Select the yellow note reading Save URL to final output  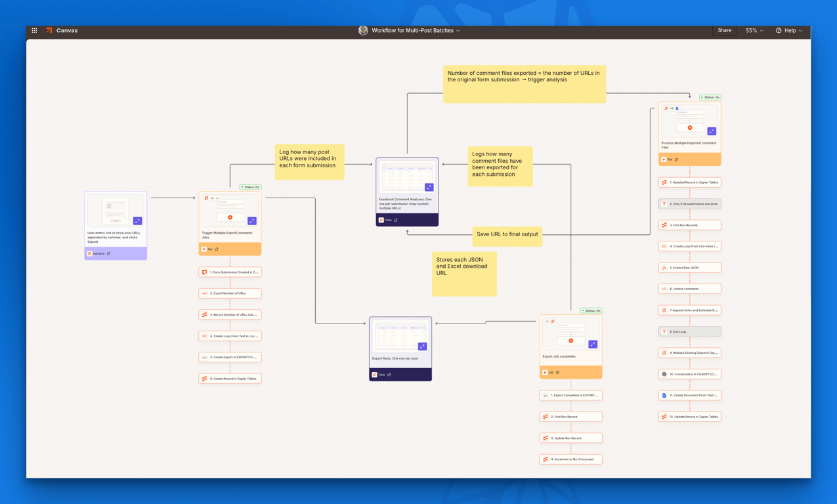point(507,236)
